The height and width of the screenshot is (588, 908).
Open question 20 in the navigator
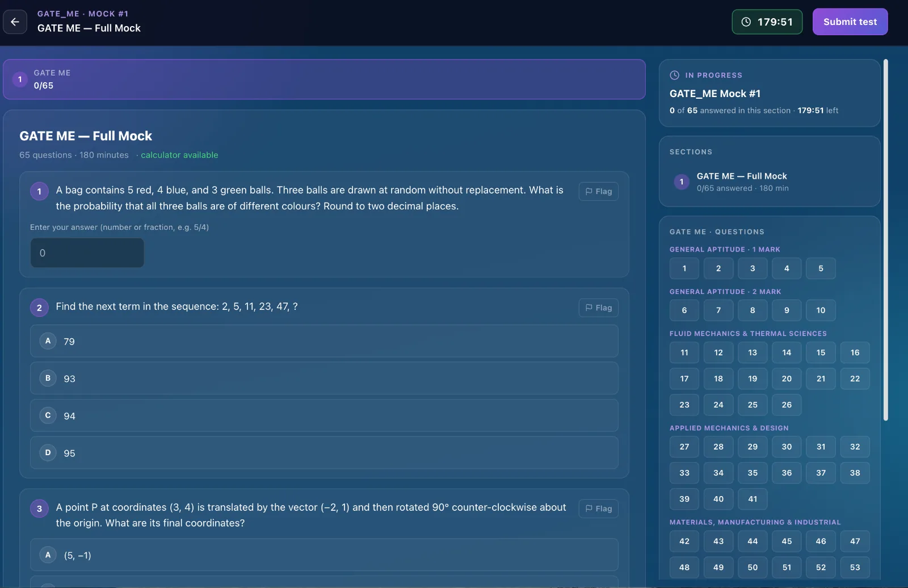click(787, 379)
